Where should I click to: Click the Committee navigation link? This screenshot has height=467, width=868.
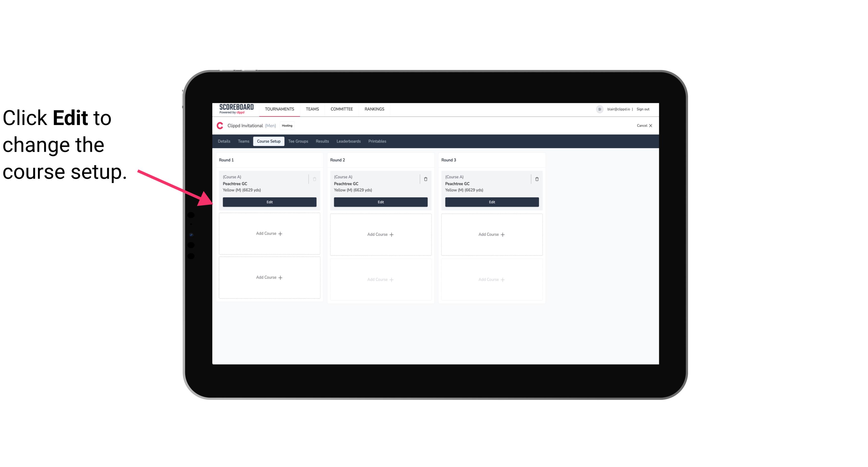[x=341, y=109]
